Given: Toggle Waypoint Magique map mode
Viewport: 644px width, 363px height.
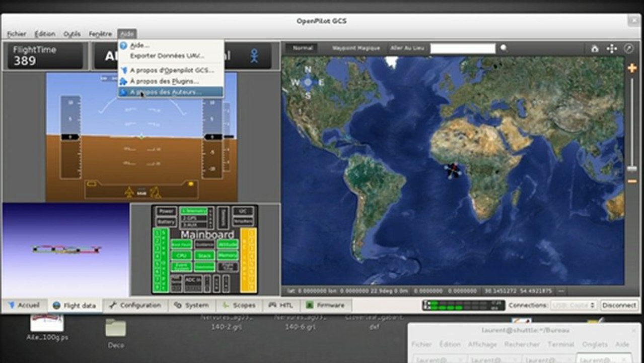Looking at the screenshot, I should (x=355, y=48).
